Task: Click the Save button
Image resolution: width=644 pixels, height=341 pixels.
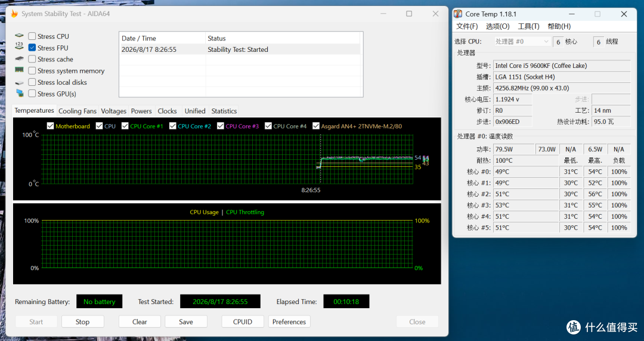Action: [x=186, y=322]
